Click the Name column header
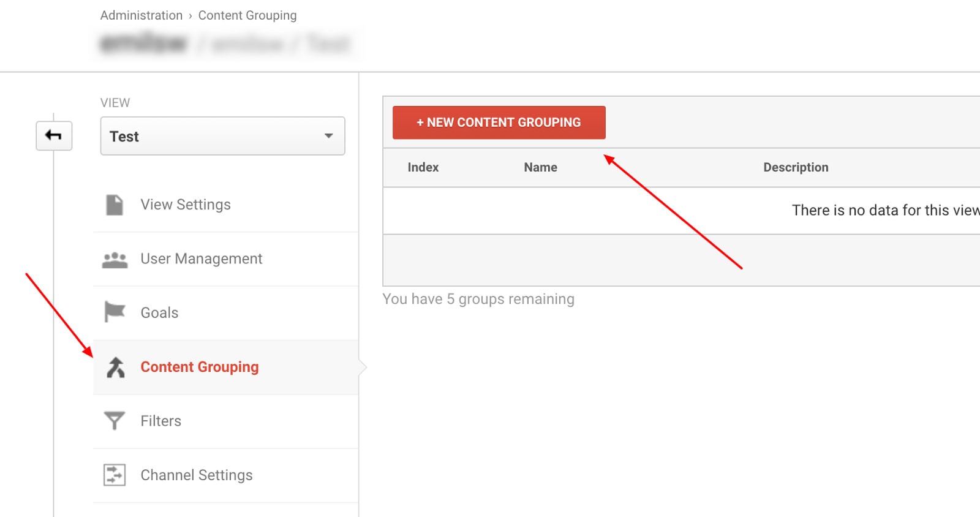The height and width of the screenshot is (517, 980). [x=540, y=167]
